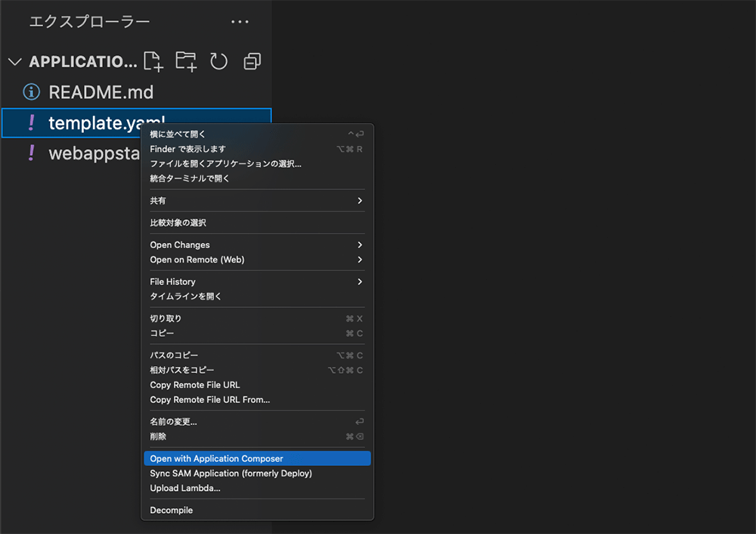The width and height of the screenshot is (756, 534).
Task: Select コピー menu entry
Action: [x=257, y=334]
